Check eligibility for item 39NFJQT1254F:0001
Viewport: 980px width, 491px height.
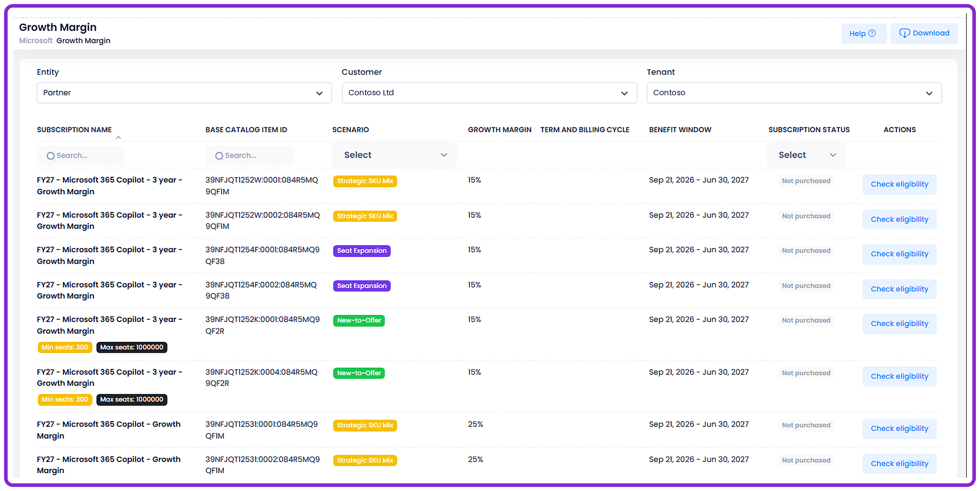pyautogui.click(x=899, y=254)
